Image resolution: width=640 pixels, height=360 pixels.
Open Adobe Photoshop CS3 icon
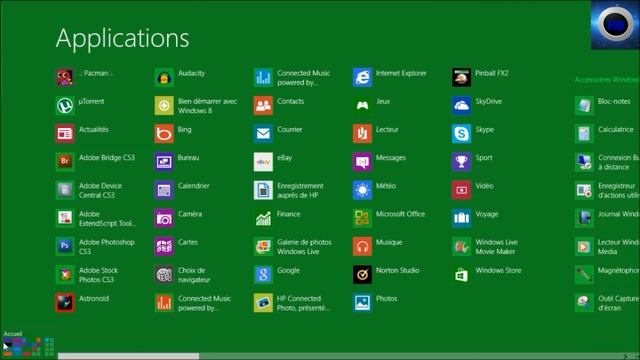pyautogui.click(x=65, y=246)
